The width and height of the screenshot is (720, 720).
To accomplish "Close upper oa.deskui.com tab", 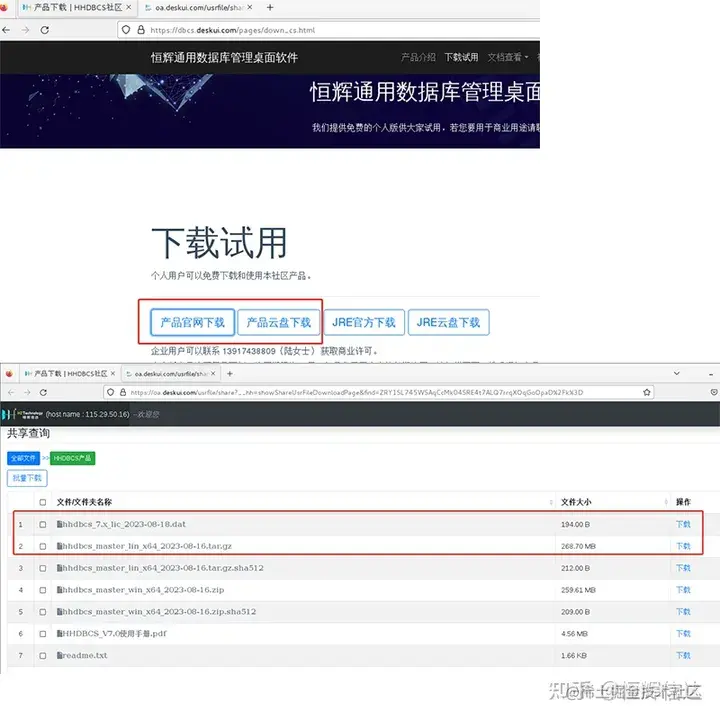I will click(249, 7).
